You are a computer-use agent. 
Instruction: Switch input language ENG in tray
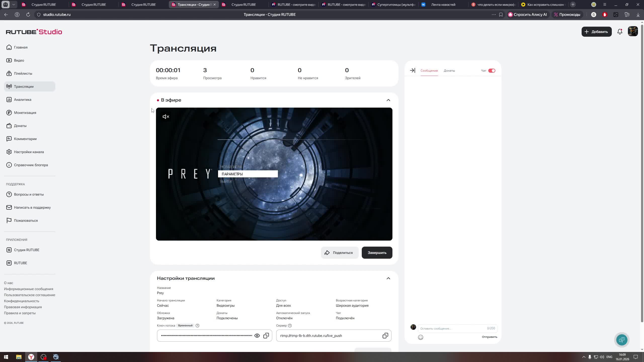click(609, 357)
